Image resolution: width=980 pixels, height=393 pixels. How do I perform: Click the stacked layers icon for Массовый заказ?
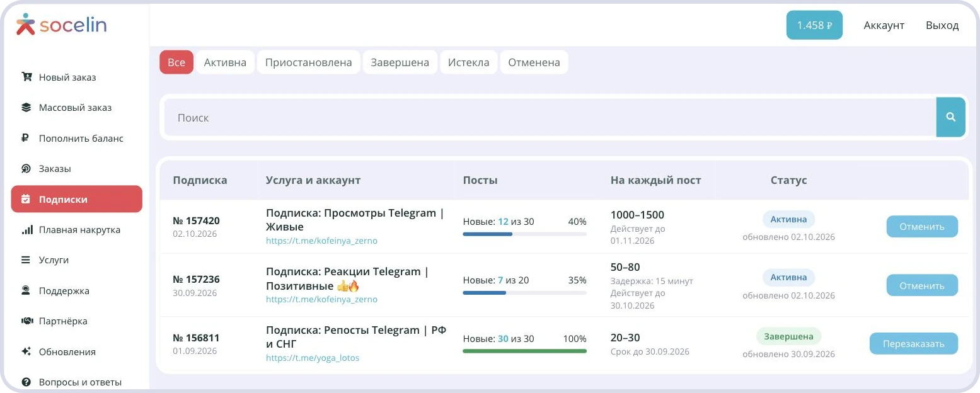[26, 108]
